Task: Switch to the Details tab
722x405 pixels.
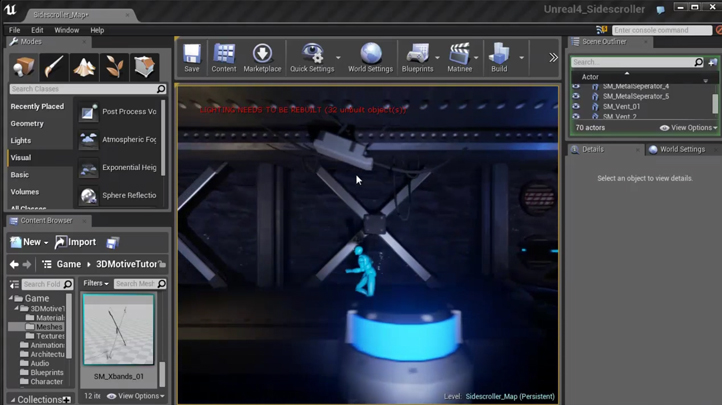Action: tap(593, 149)
